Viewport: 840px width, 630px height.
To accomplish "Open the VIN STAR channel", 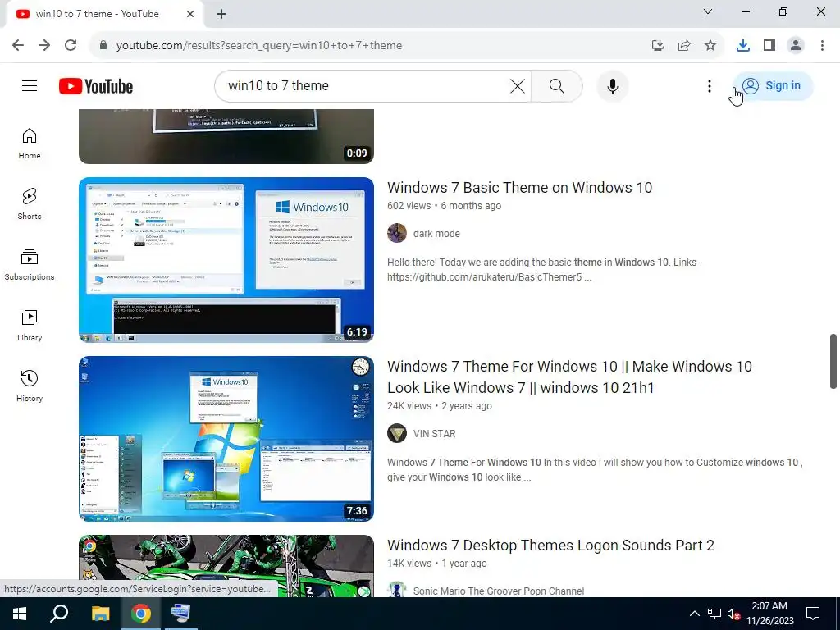I will (x=435, y=434).
